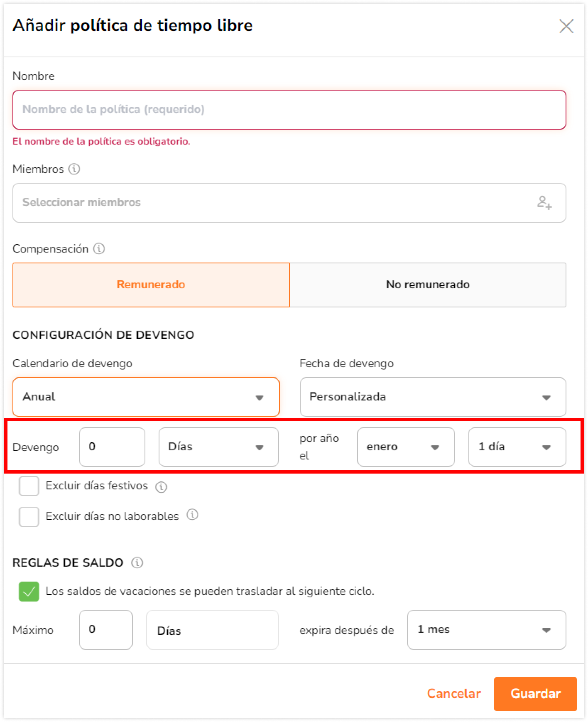Click the Guardar button
The width and height of the screenshot is (588, 722).
(535, 694)
